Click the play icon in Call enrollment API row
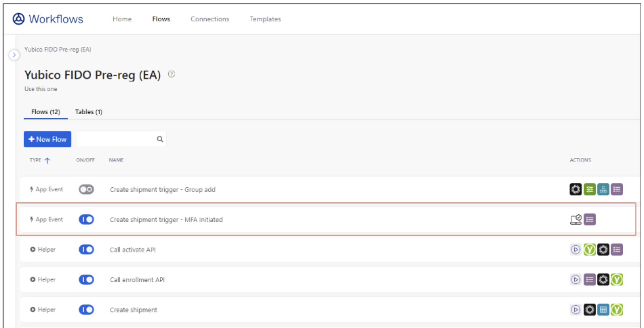This screenshot has width=644, height=328. click(576, 280)
